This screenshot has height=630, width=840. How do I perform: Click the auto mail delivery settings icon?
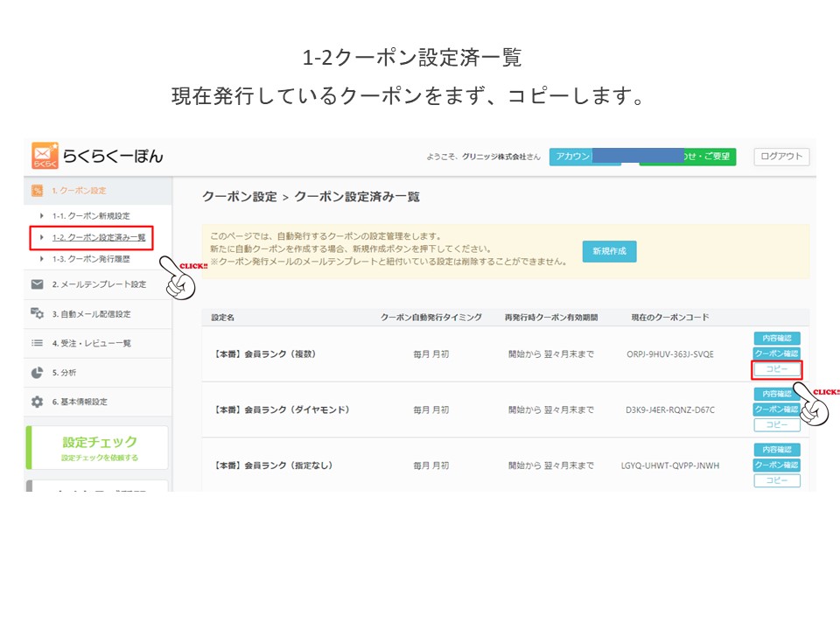coord(37,314)
